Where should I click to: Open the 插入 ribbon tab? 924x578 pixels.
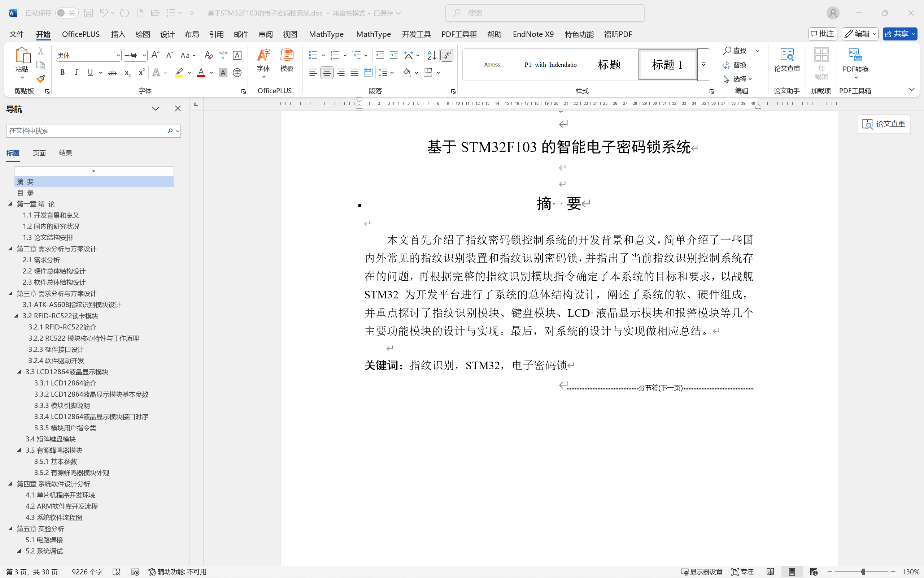118,34
